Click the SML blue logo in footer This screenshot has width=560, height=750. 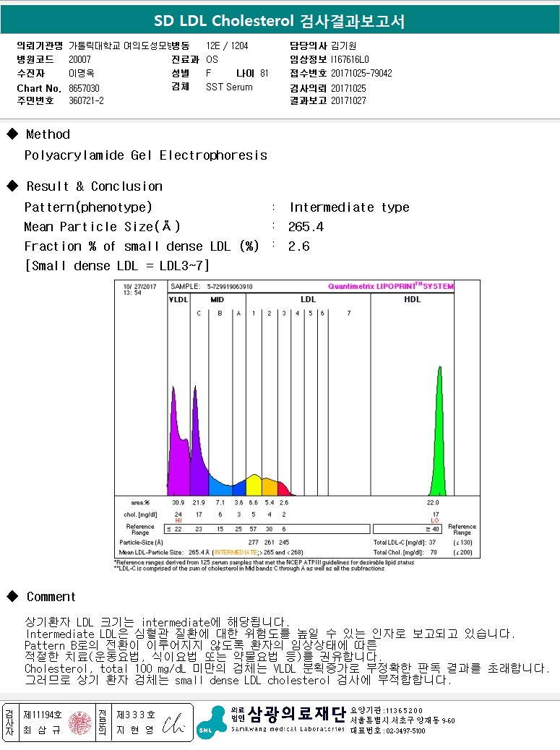tap(212, 723)
